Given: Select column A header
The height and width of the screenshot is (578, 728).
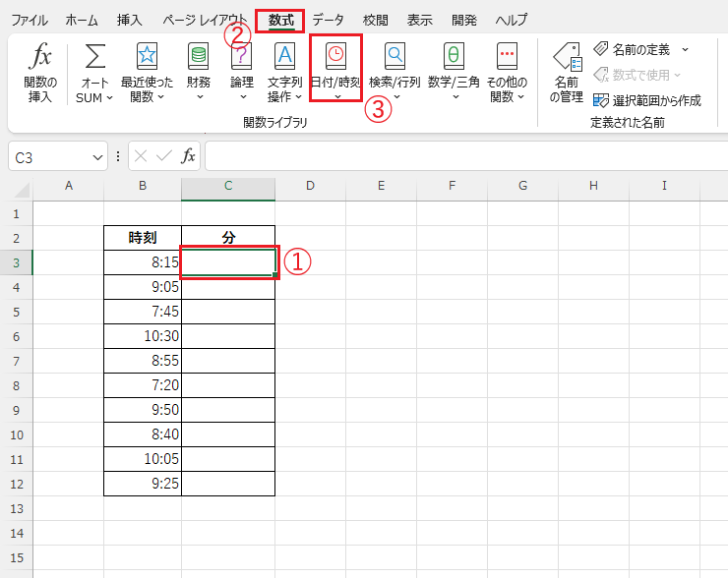Looking at the screenshot, I should click(x=69, y=186).
